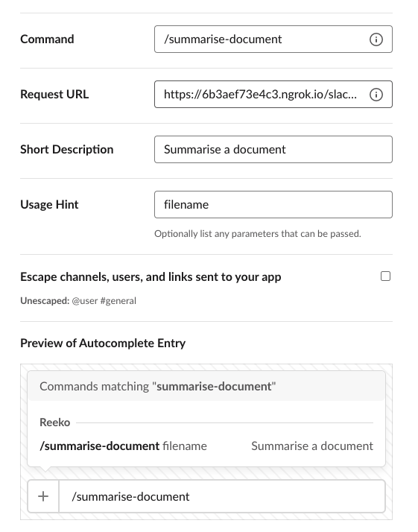The height and width of the screenshot is (532, 418).
Task: Click the Request URL label
Action: click(54, 95)
